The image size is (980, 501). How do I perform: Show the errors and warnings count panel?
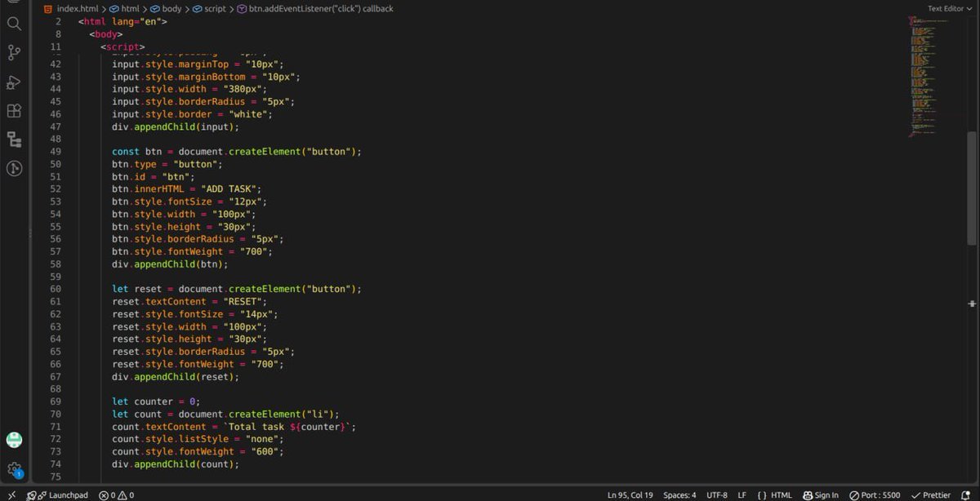[x=117, y=495]
